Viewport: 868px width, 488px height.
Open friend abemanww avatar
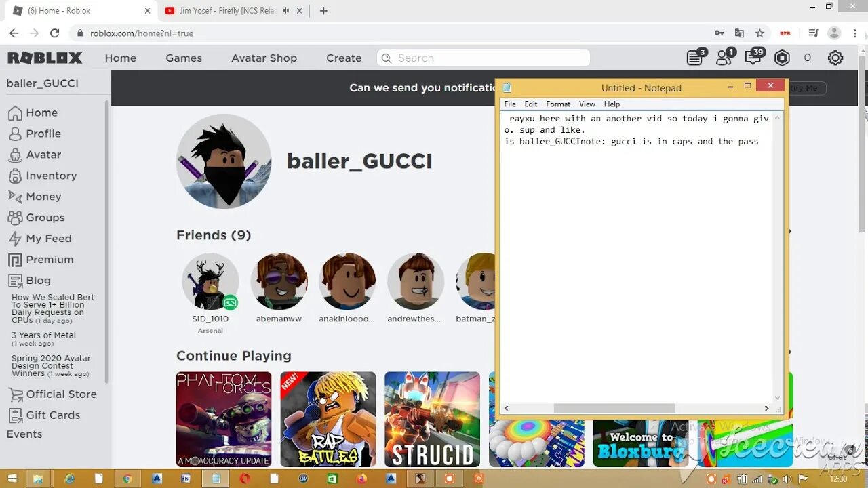279,281
